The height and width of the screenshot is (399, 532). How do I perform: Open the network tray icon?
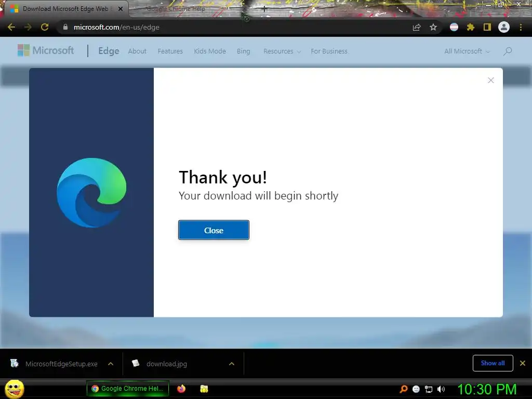(429, 390)
